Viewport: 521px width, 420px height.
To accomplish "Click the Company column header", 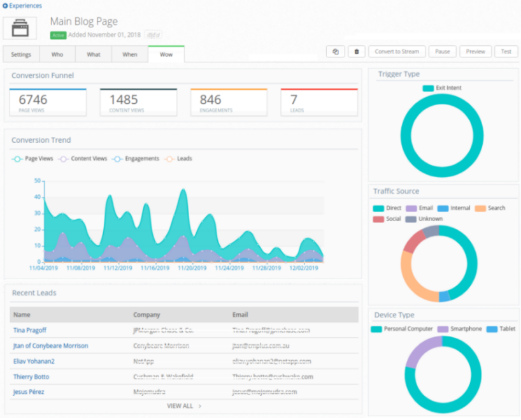I will coord(146,315).
